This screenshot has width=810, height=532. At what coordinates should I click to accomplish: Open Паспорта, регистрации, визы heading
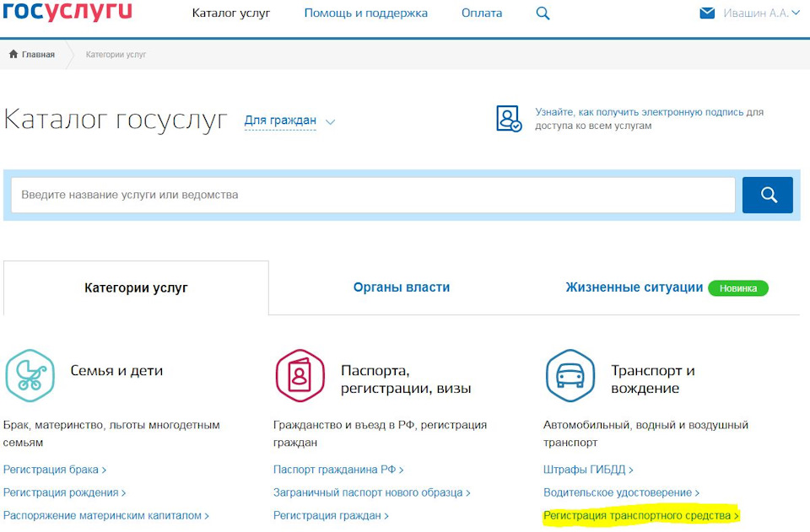pos(406,379)
